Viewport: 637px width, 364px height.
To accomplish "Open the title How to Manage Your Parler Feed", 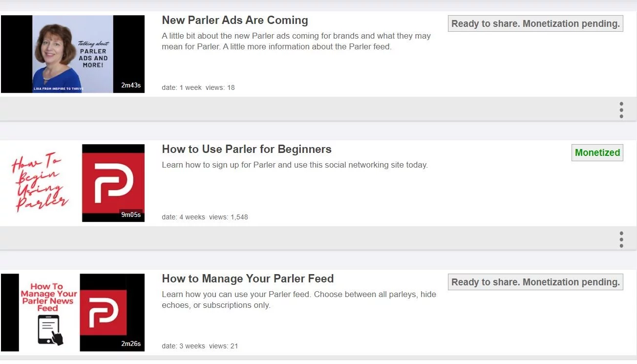I will tap(248, 278).
